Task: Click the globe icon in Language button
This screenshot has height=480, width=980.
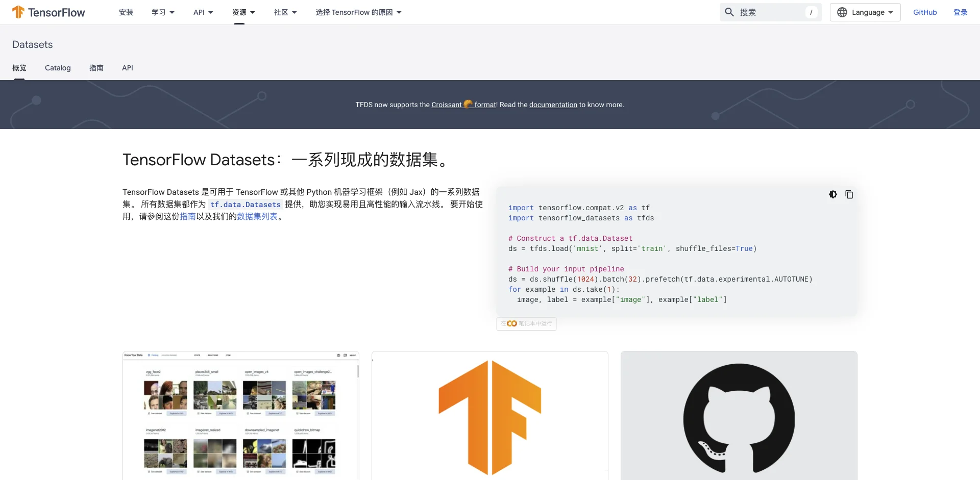Action: tap(842, 12)
